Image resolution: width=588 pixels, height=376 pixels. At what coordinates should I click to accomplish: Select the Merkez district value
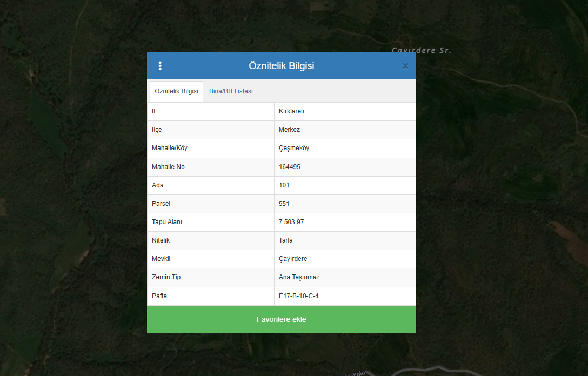[289, 130]
